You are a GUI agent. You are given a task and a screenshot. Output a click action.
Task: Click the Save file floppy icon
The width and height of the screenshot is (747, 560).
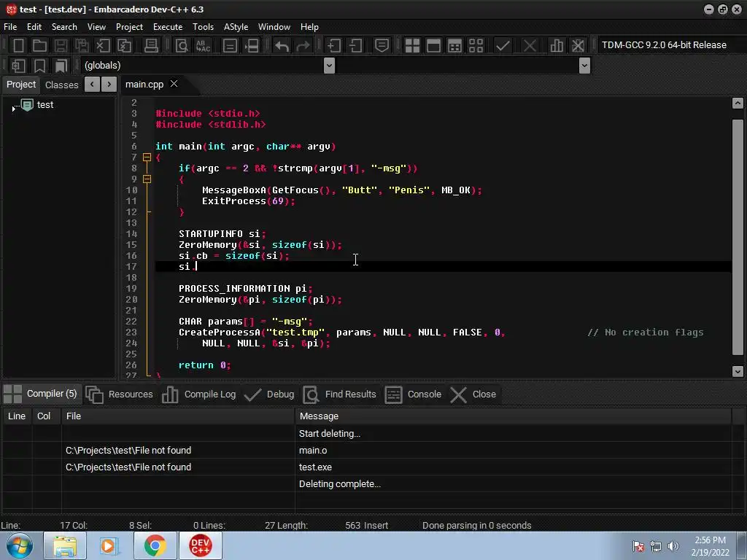pyautogui.click(x=61, y=45)
